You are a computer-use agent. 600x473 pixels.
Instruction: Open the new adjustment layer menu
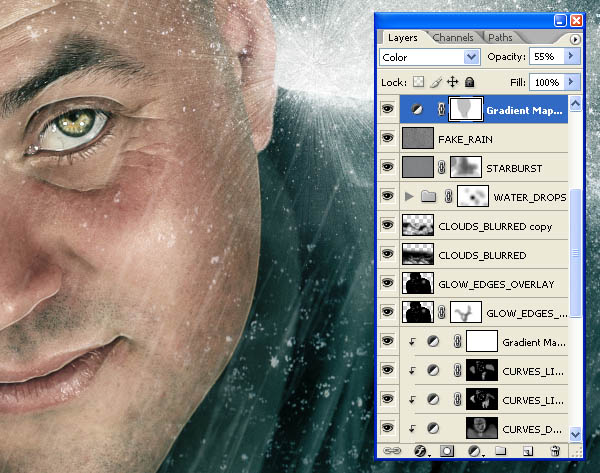(475, 451)
